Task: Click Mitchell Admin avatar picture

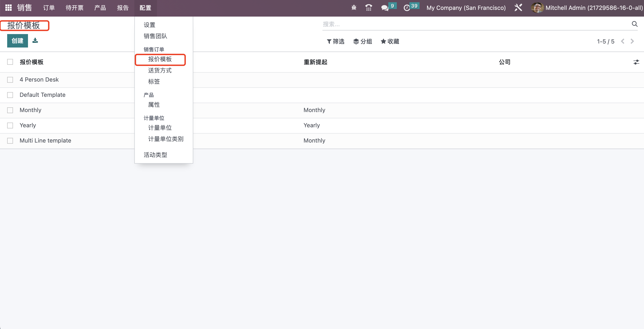Action: click(537, 8)
